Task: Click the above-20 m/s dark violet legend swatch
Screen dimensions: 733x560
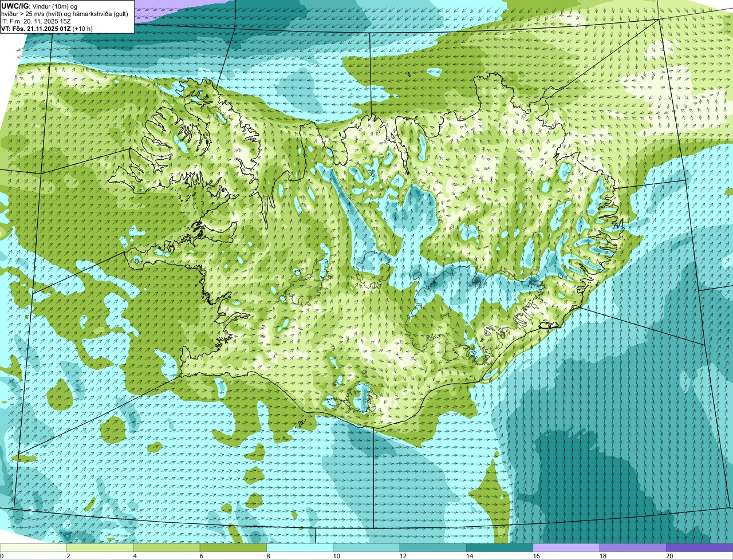Action: pyautogui.click(x=699, y=548)
